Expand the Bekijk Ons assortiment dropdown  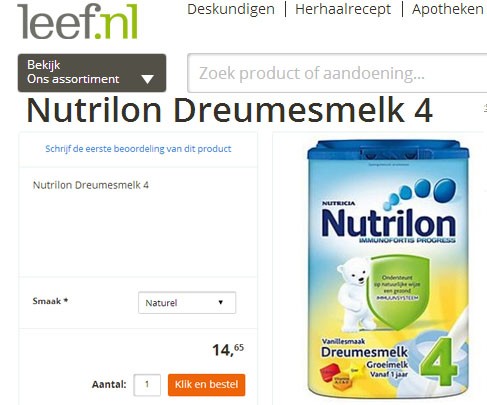[x=92, y=73]
